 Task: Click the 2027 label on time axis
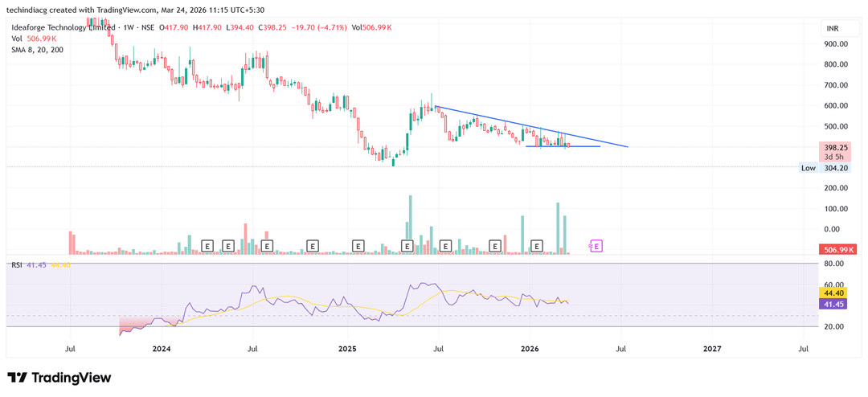point(712,349)
